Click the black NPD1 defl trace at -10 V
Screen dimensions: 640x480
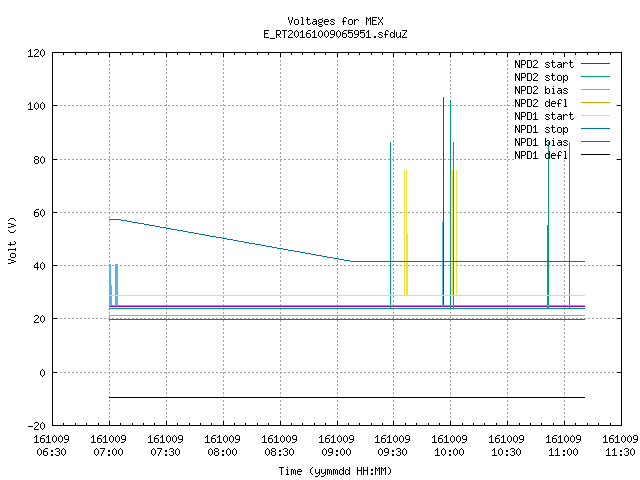click(x=347, y=397)
